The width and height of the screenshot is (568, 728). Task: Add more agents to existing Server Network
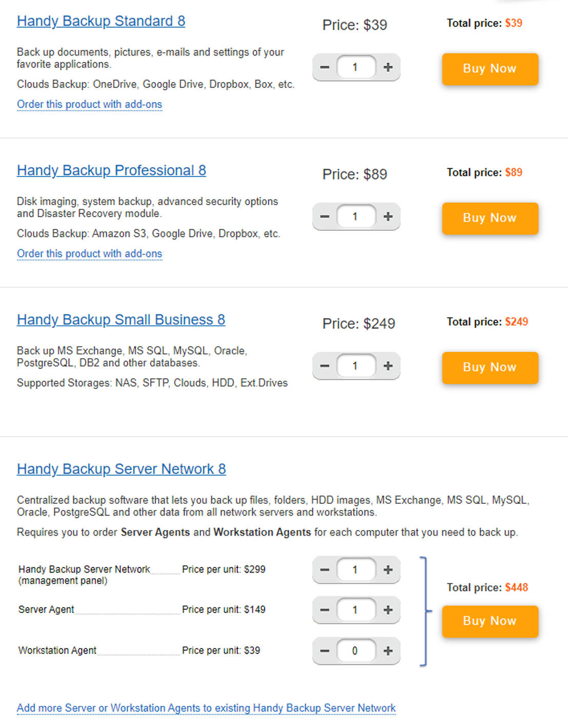(206, 707)
